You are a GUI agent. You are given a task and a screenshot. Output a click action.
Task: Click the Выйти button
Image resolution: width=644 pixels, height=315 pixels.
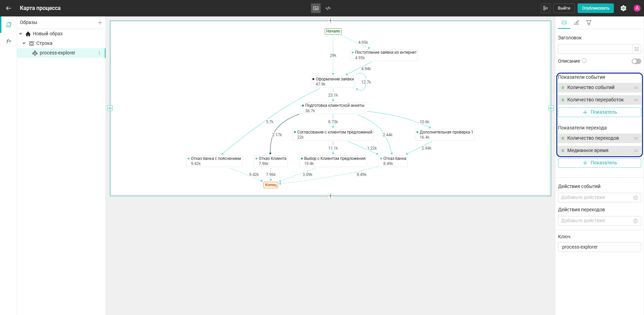click(564, 8)
